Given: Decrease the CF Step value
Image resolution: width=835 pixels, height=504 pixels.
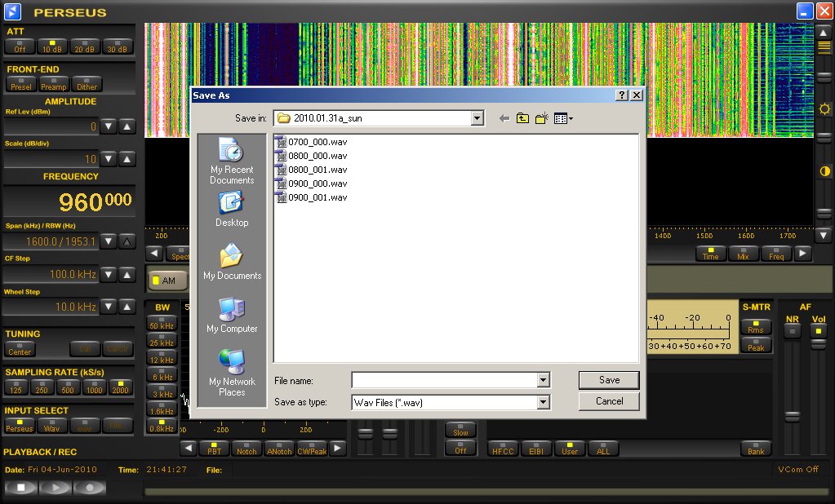Looking at the screenshot, I should 109,275.
